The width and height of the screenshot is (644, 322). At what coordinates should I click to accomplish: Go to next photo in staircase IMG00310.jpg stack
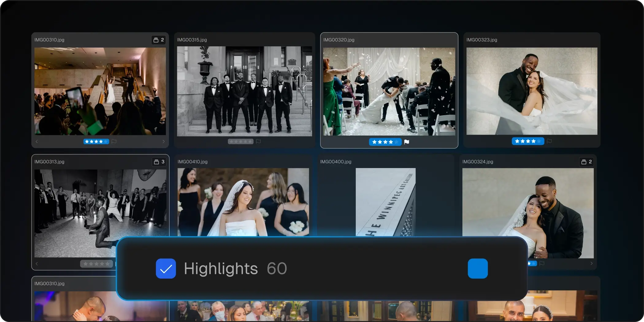coord(163,141)
